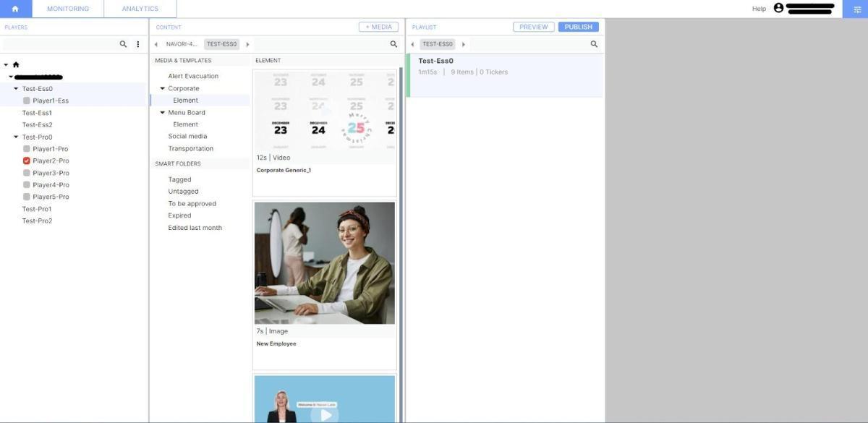868x423 pixels.
Task: Click the content list vertical scrollbar
Action: (x=401, y=244)
